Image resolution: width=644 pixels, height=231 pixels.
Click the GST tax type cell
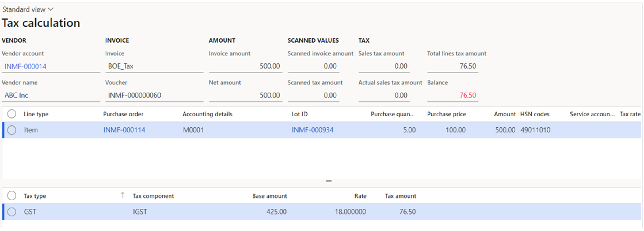[30, 212]
